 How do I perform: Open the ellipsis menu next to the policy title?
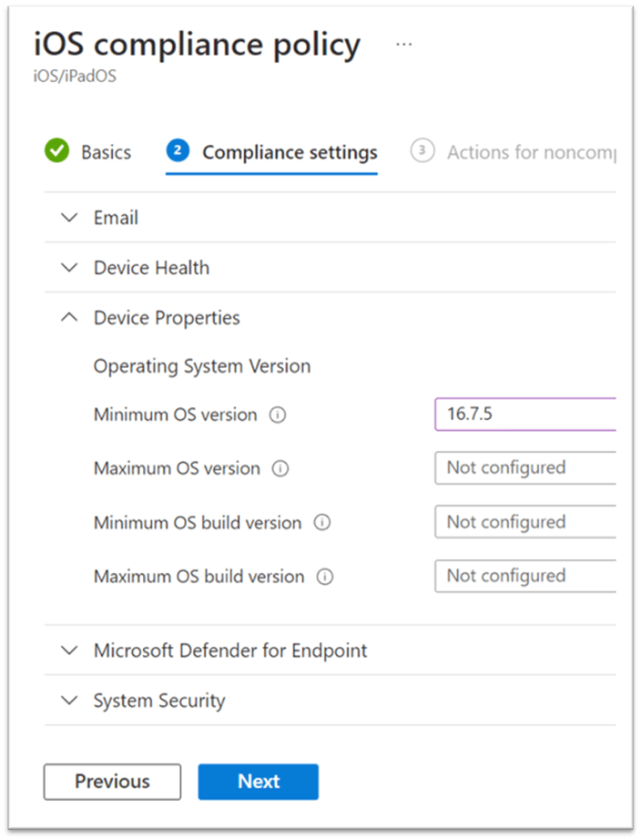[x=403, y=42]
